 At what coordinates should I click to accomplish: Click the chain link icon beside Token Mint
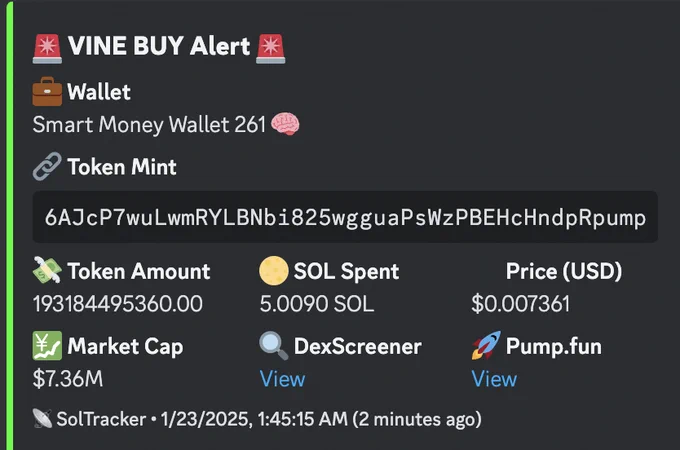pos(47,166)
